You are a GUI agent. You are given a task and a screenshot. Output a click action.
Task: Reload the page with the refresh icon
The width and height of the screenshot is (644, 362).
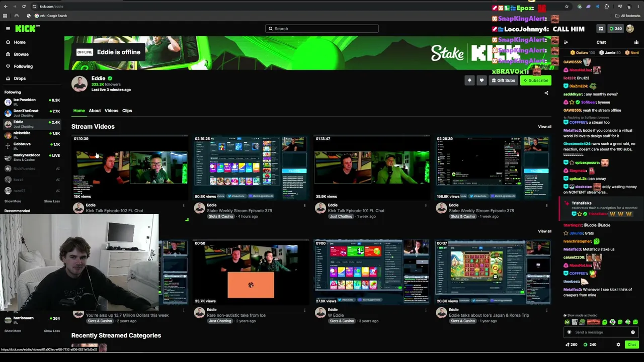coord(24,7)
